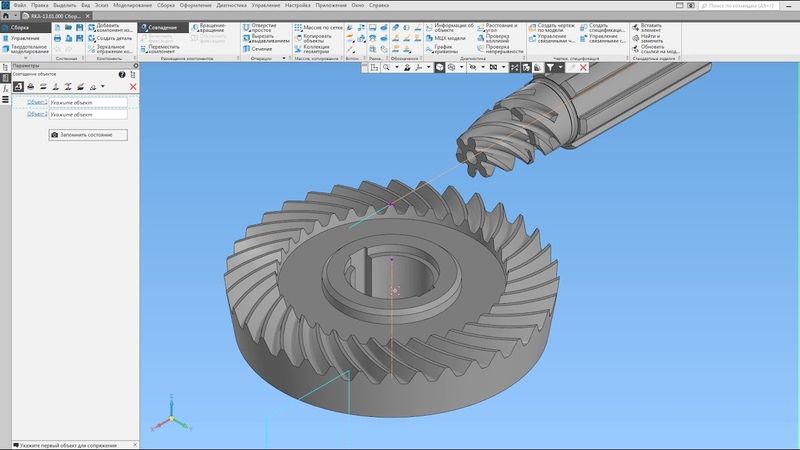
Task: Toggle the filter funnel in view toolbar
Action: (x=549, y=68)
